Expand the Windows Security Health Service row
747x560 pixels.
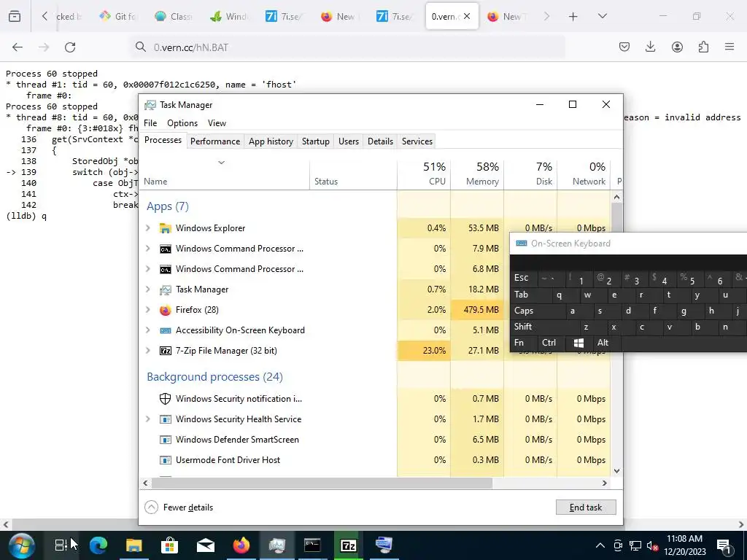tap(147, 419)
